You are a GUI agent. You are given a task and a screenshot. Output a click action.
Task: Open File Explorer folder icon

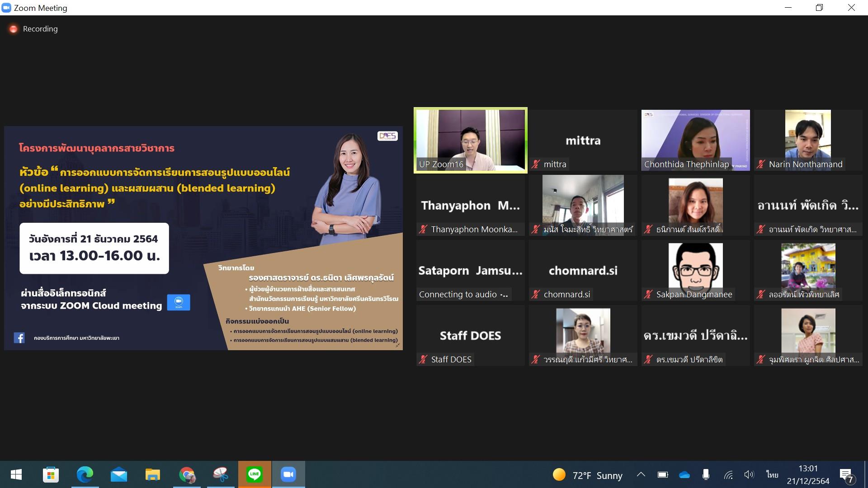coord(153,474)
